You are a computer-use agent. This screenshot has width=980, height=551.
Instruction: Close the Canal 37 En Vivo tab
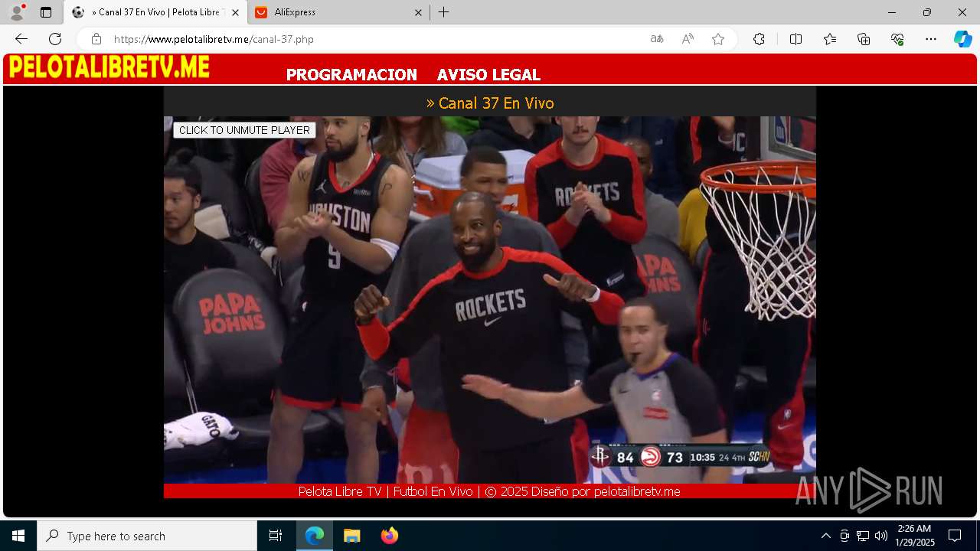(x=235, y=12)
